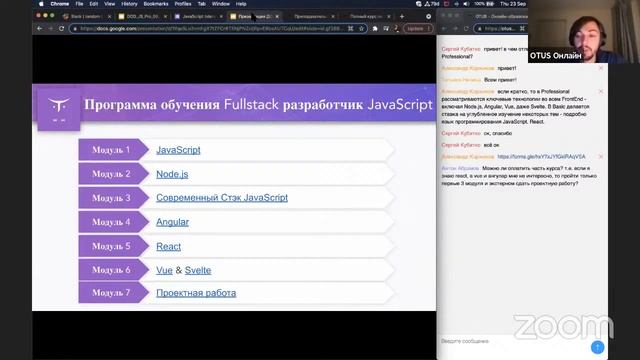Click the Модуль 3 arrow label
Image resolution: width=640 pixels, height=360 pixels.
[113, 198]
